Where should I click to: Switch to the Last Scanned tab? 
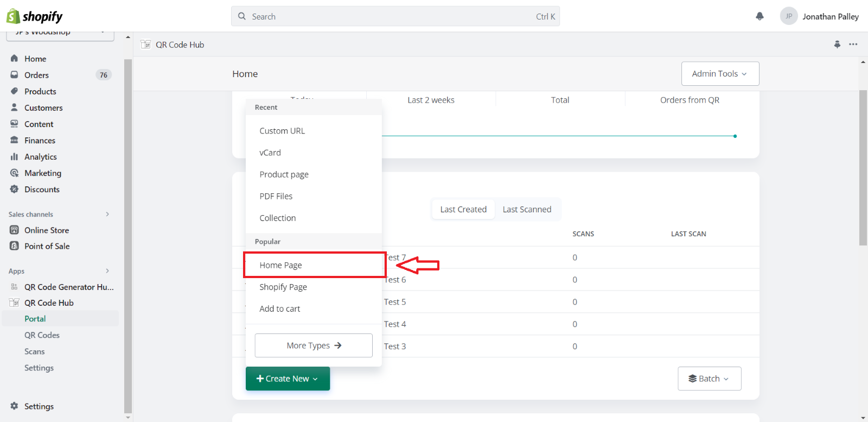tap(527, 209)
